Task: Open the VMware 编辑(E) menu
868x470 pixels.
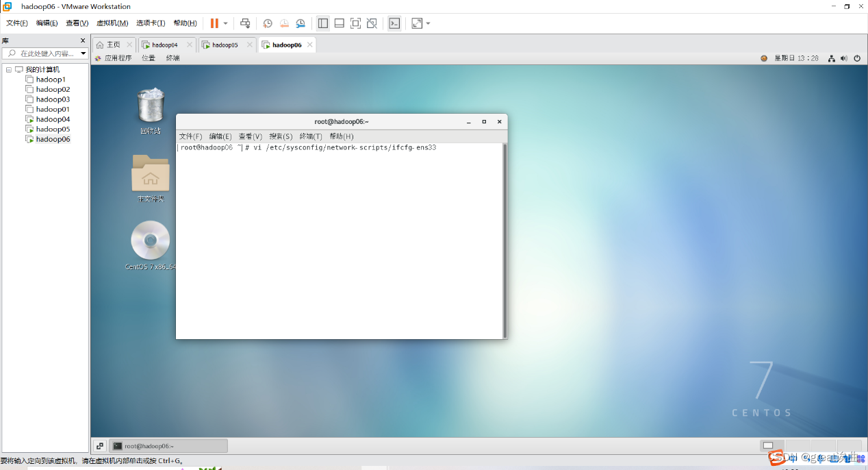Action: coord(47,23)
